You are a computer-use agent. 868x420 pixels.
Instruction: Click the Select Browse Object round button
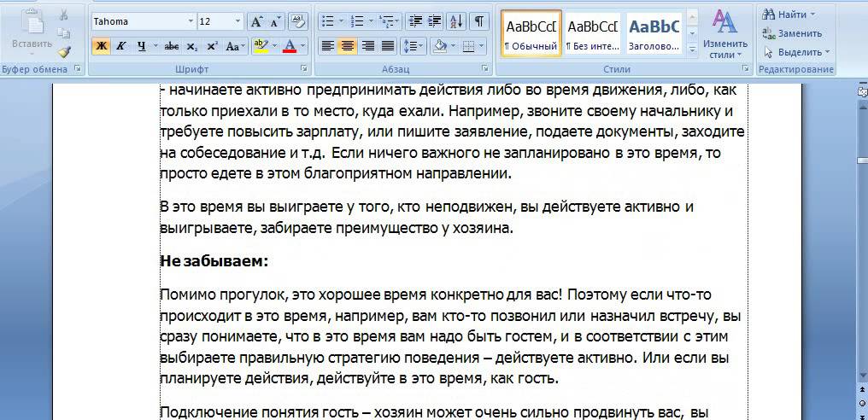pos(862,402)
